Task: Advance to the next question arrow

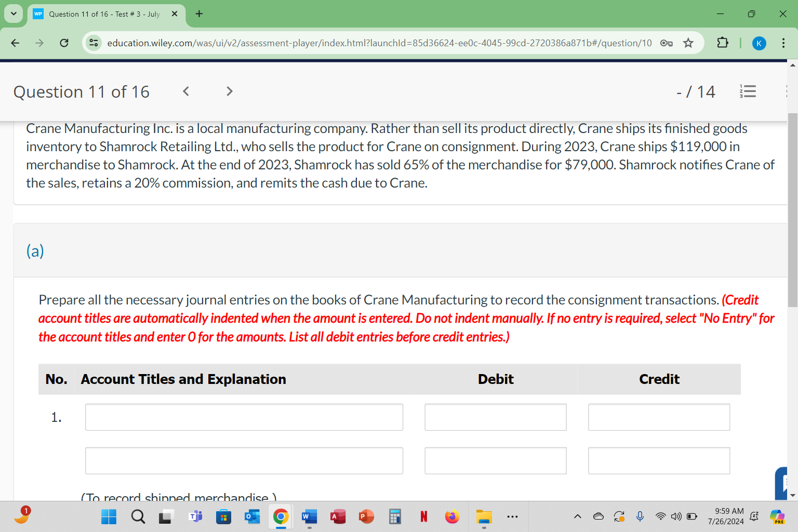Action: click(x=229, y=91)
